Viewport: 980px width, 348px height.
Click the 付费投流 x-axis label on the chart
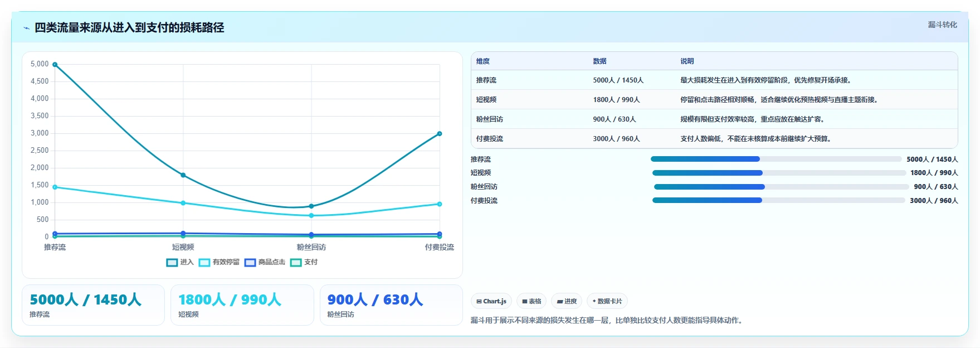pyautogui.click(x=439, y=247)
